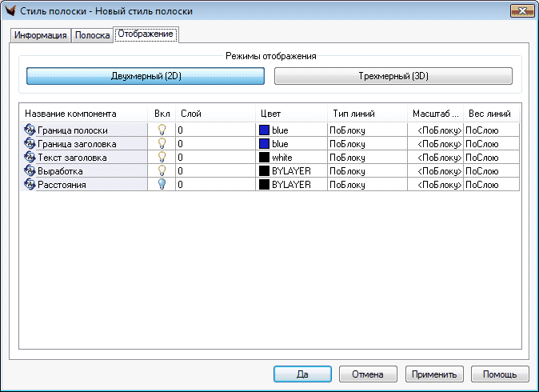
Task: Switch to the Полоска tab
Action: coord(92,36)
